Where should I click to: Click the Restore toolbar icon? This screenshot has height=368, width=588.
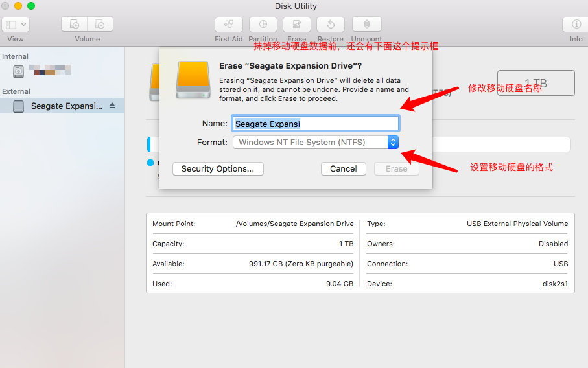point(331,25)
